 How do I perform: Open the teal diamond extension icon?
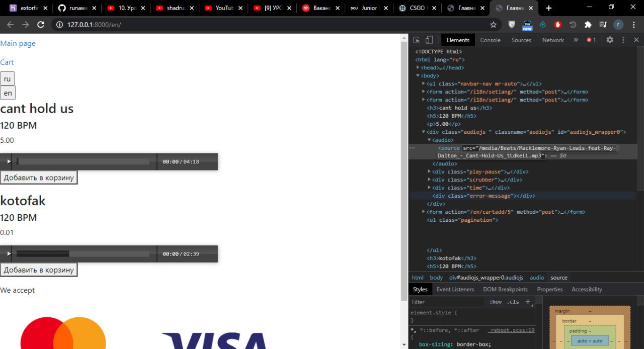pos(542,25)
